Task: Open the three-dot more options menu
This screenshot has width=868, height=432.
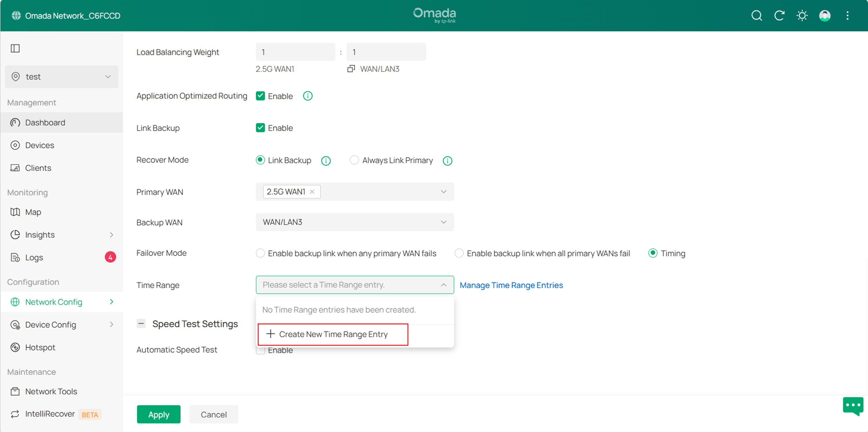Action: [x=847, y=15]
